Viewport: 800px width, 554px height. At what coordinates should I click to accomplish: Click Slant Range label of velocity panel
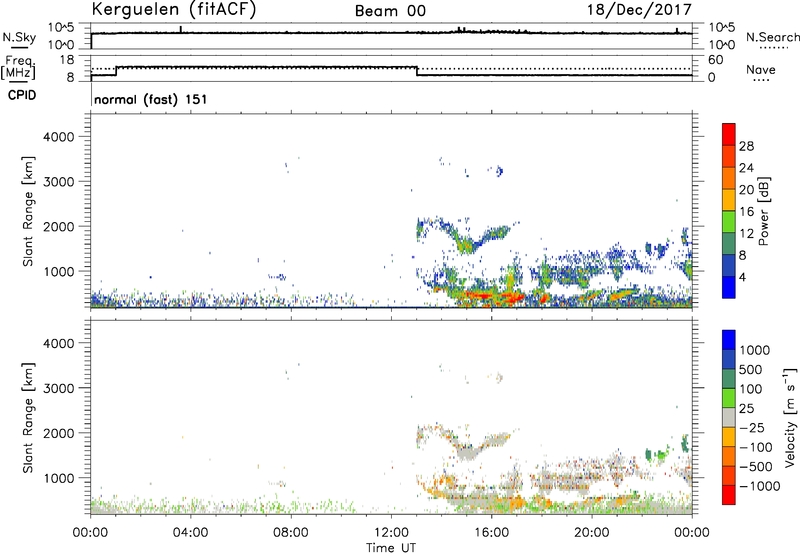[28, 418]
